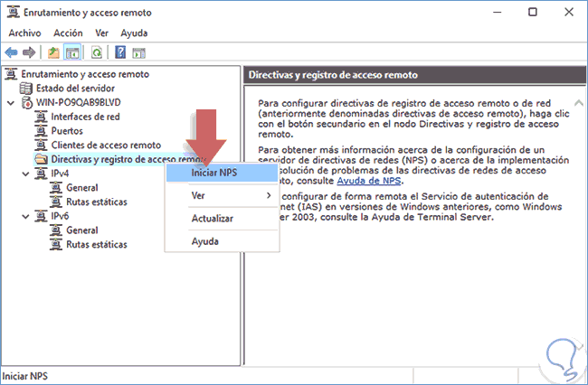The image size is (588, 385).
Task: Click the app icon in title bar
Action: pyautogui.click(x=14, y=12)
